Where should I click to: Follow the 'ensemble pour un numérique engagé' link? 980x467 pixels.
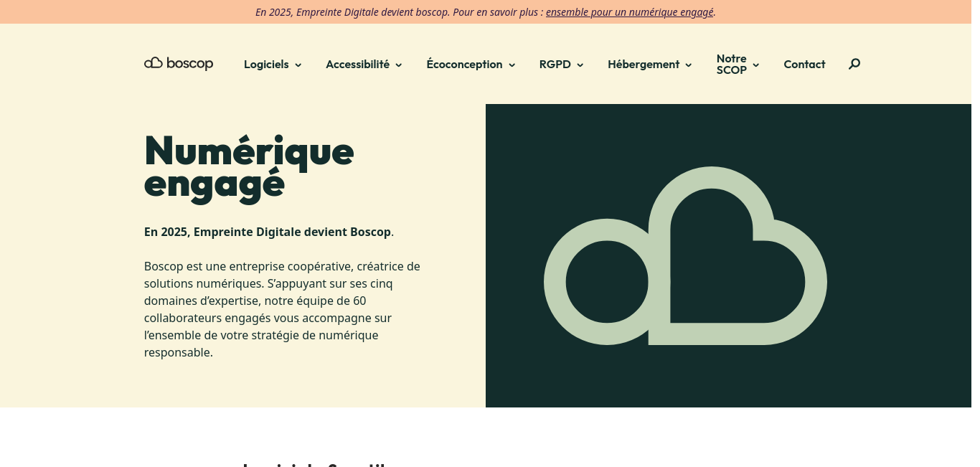(630, 12)
